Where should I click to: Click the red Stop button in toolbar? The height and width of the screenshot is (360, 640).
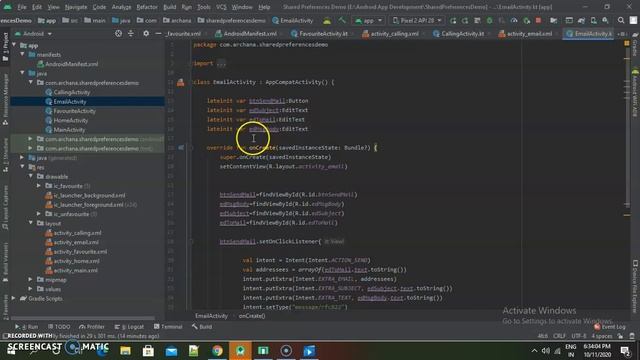click(538, 20)
